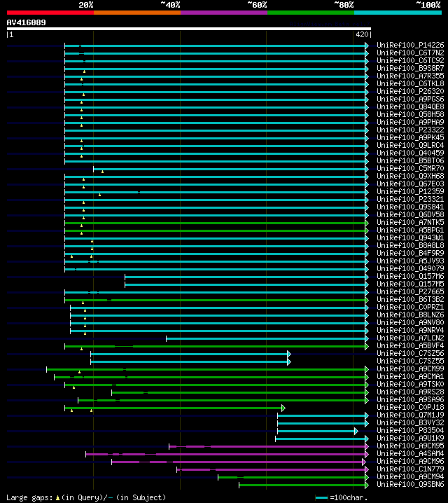Click the UniRef100_Q84QE8 label
Screen dimensions: 448x503
pos(410,106)
